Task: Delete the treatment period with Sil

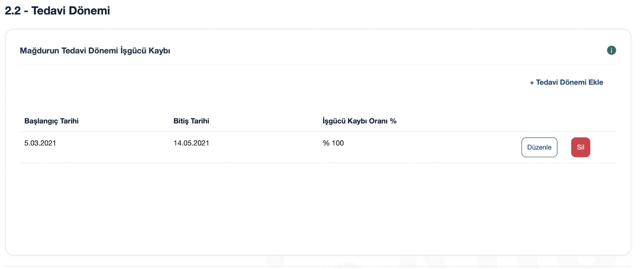Action: (581, 147)
